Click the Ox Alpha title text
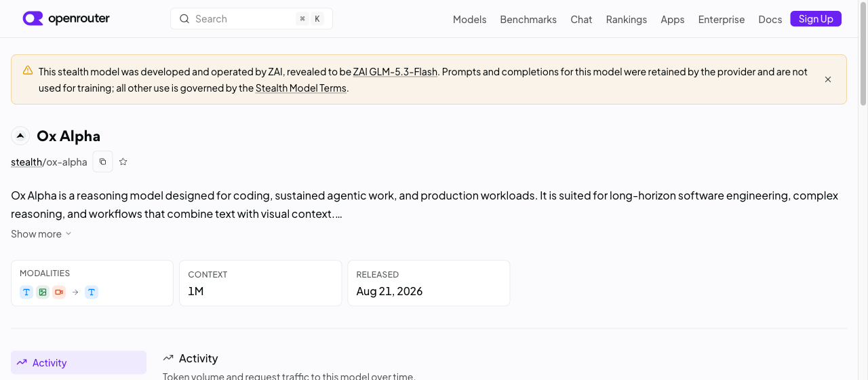This screenshot has width=868, height=380. [x=68, y=136]
